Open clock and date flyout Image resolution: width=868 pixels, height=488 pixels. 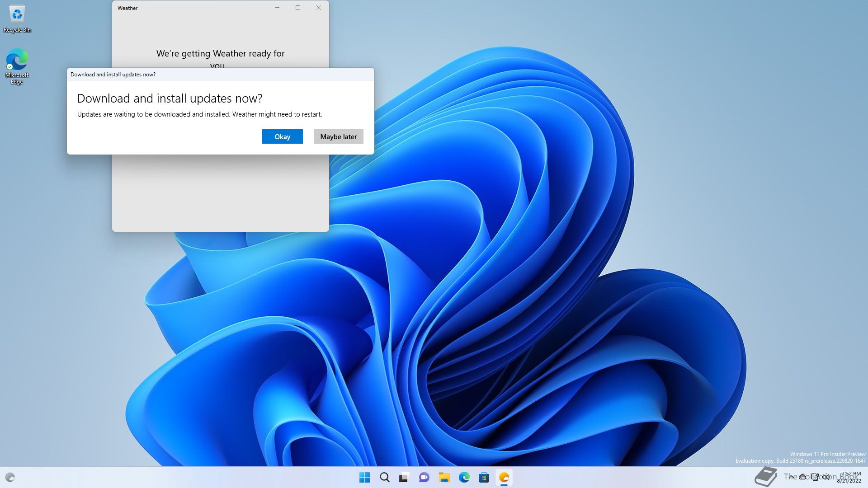click(x=849, y=477)
